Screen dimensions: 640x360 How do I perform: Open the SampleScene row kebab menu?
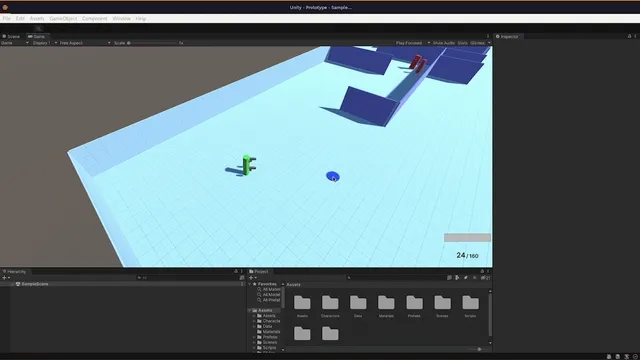[x=242, y=284]
